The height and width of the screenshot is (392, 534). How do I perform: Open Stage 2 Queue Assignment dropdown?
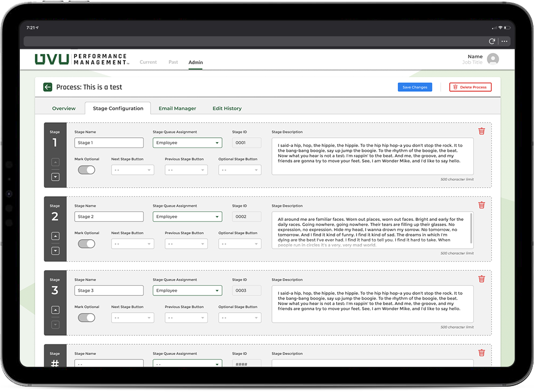tap(187, 217)
